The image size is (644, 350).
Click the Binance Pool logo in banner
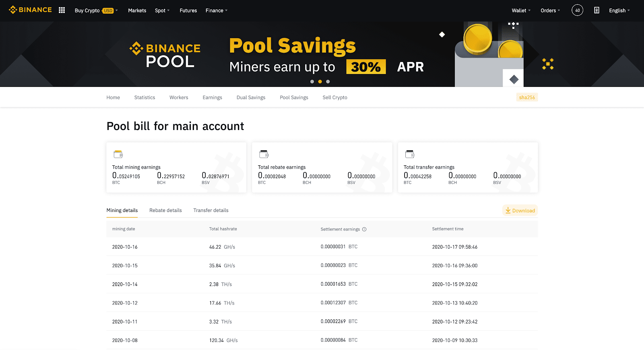(165, 54)
